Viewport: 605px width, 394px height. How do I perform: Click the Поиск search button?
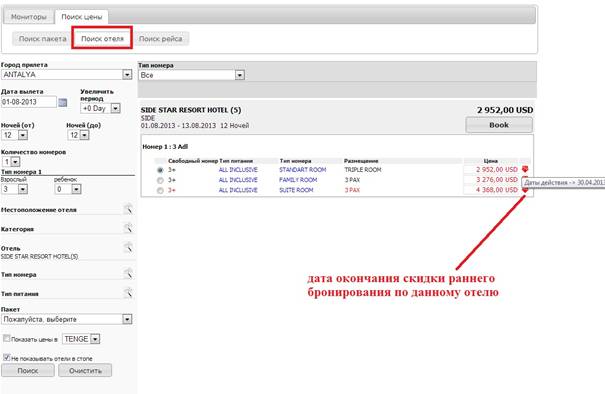click(x=28, y=370)
